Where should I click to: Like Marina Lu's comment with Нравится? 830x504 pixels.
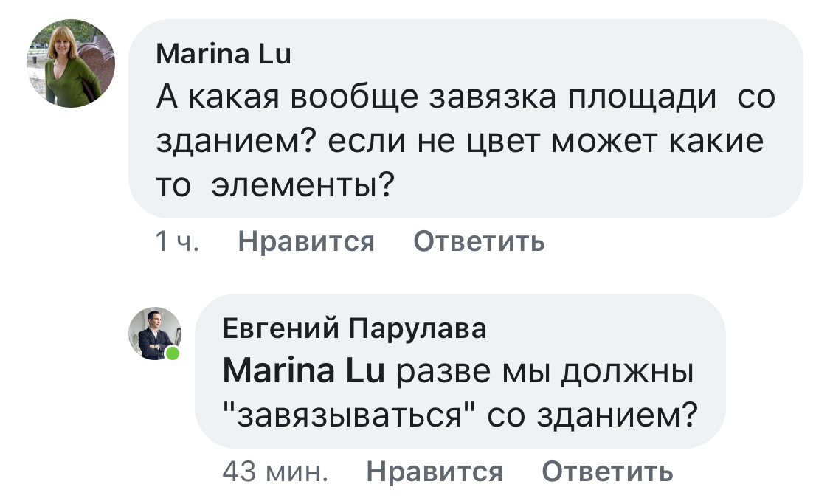point(306,241)
